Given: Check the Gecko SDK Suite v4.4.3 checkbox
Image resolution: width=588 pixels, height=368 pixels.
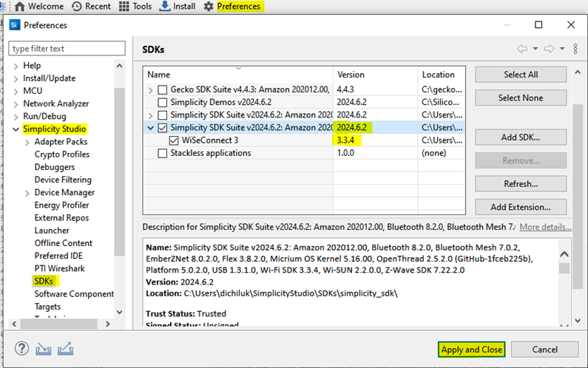Looking at the screenshot, I should [x=163, y=89].
